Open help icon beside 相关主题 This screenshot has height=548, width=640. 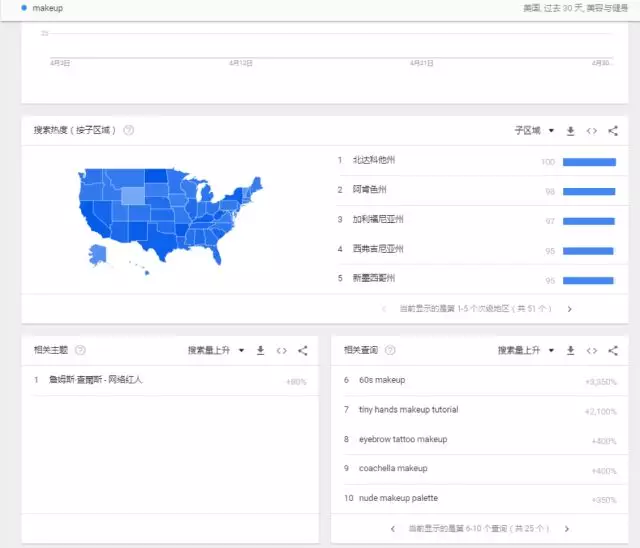tap(80, 351)
